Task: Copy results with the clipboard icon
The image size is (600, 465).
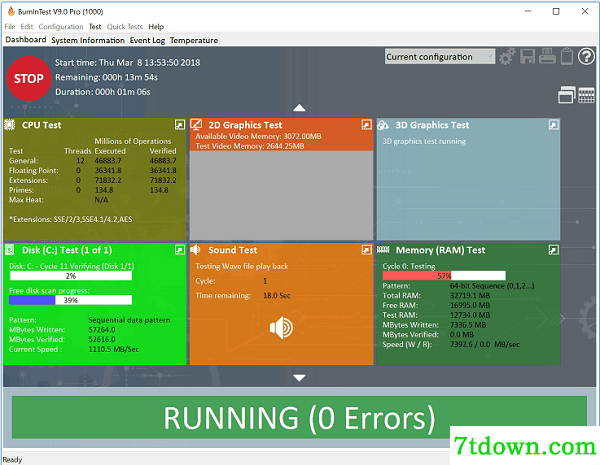Action: (x=567, y=56)
